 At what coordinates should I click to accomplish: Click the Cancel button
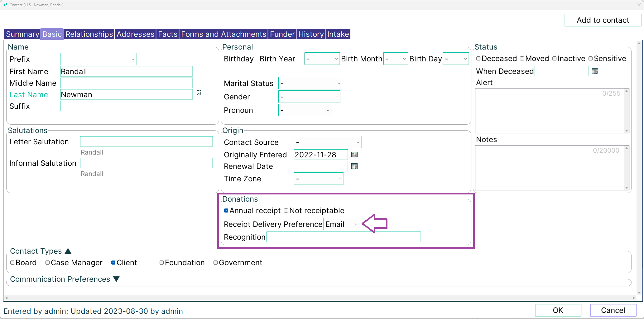[613, 310]
